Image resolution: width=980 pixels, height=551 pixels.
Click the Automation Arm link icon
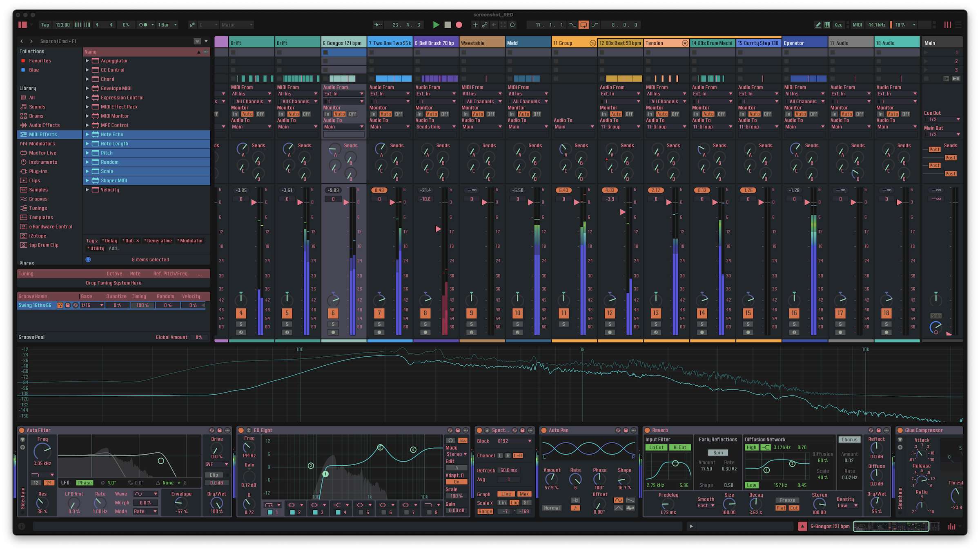tap(484, 25)
